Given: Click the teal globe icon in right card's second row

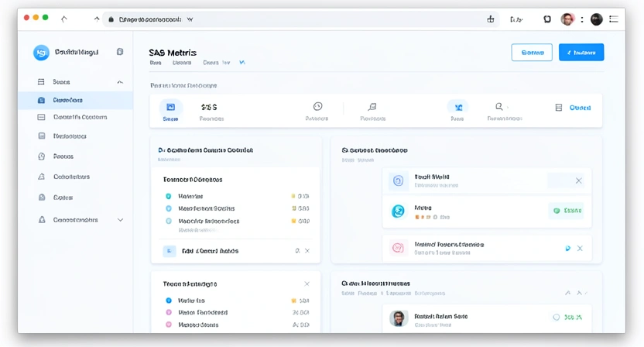Looking at the screenshot, I should pyautogui.click(x=398, y=211).
